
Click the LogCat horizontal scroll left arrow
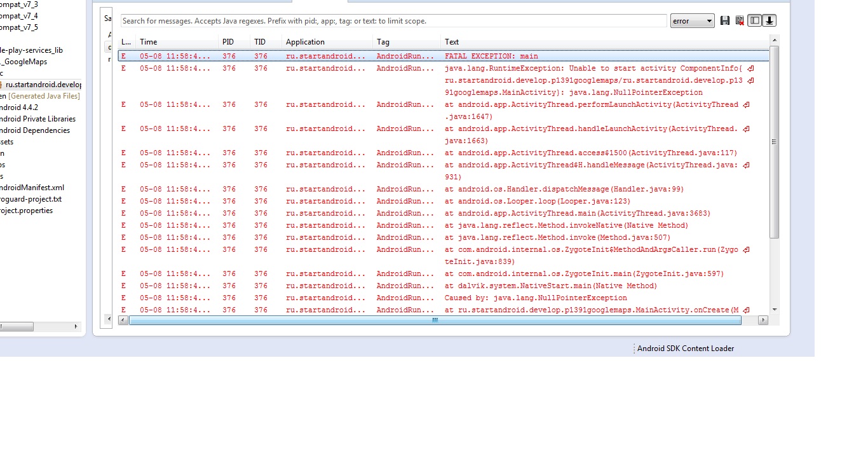(123, 320)
